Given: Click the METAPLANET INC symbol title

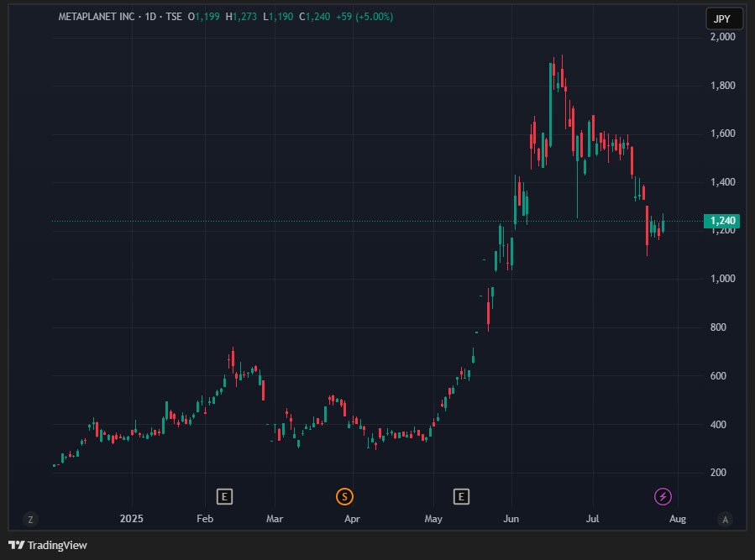Looking at the screenshot, I should [x=97, y=17].
